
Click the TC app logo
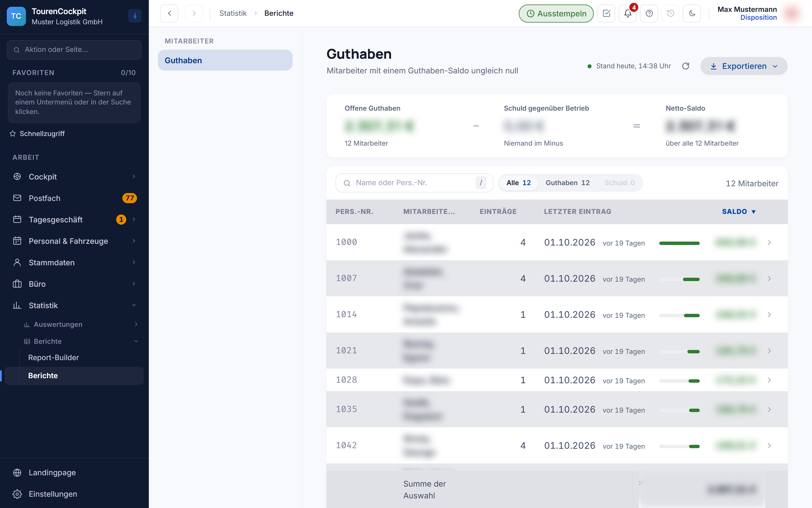(x=16, y=16)
